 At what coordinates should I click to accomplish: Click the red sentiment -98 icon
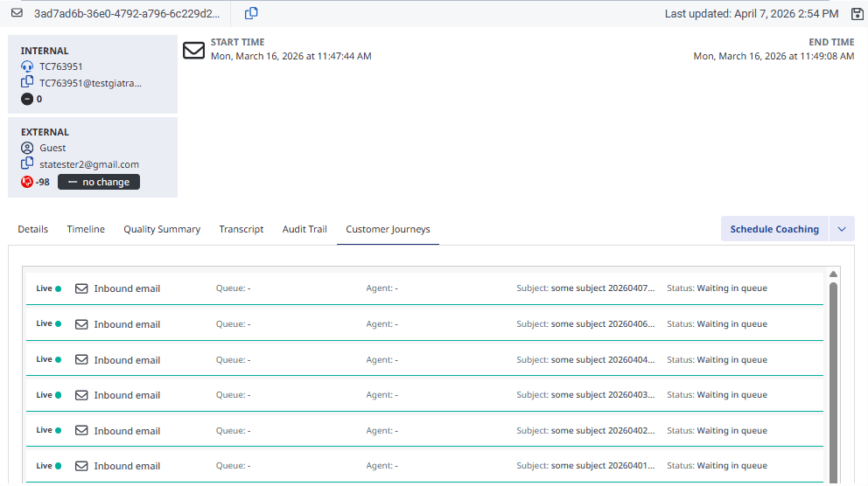pos(27,182)
